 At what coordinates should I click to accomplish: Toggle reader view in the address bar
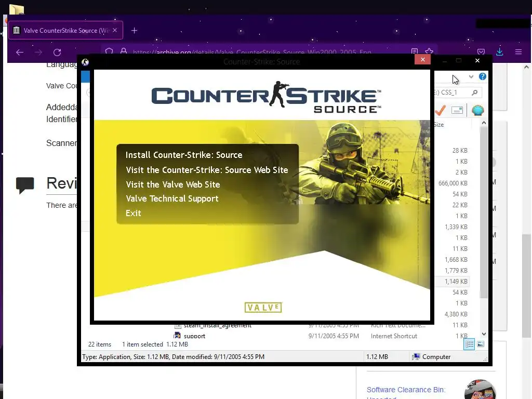tap(414, 51)
